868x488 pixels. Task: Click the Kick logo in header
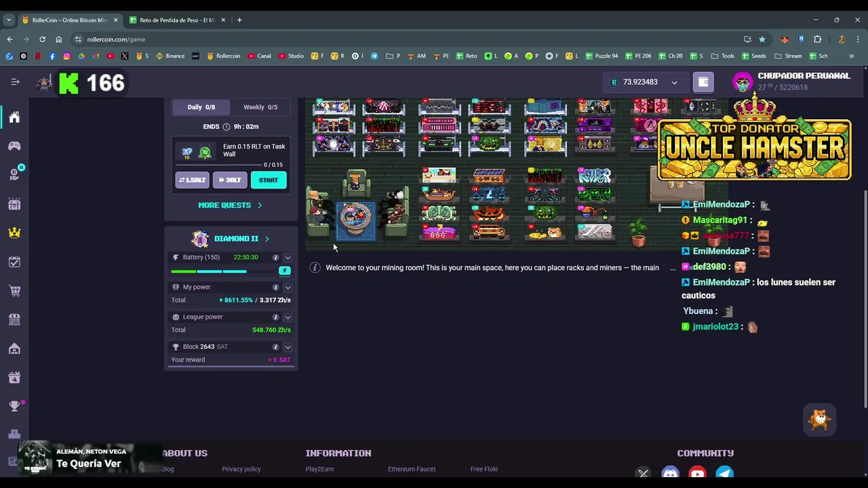point(68,83)
